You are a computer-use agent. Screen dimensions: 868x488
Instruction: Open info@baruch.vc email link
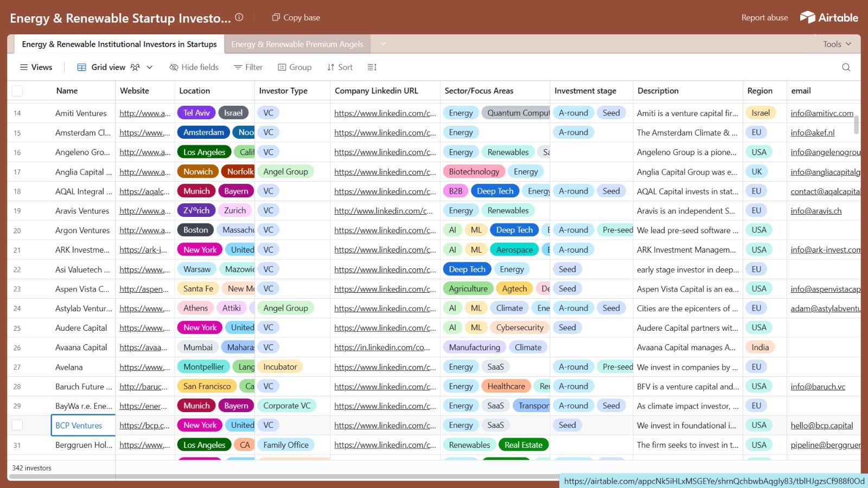click(x=818, y=387)
